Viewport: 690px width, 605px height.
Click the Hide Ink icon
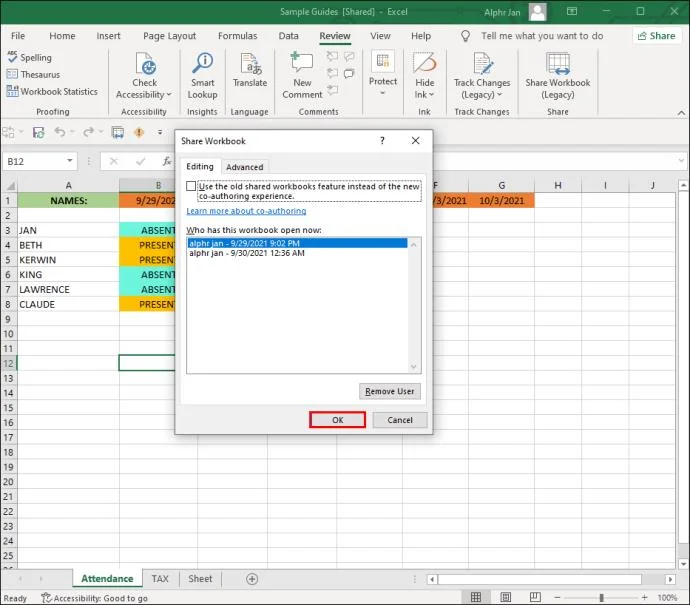tap(424, 63)
